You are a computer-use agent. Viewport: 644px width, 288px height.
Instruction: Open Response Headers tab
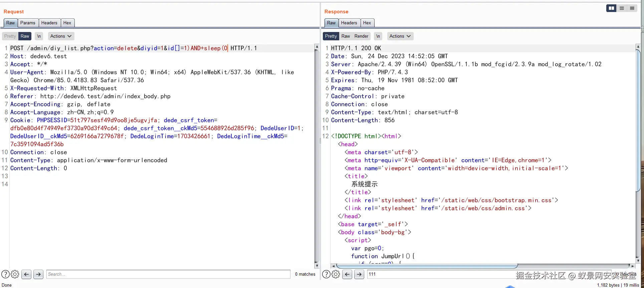(349, 23)
